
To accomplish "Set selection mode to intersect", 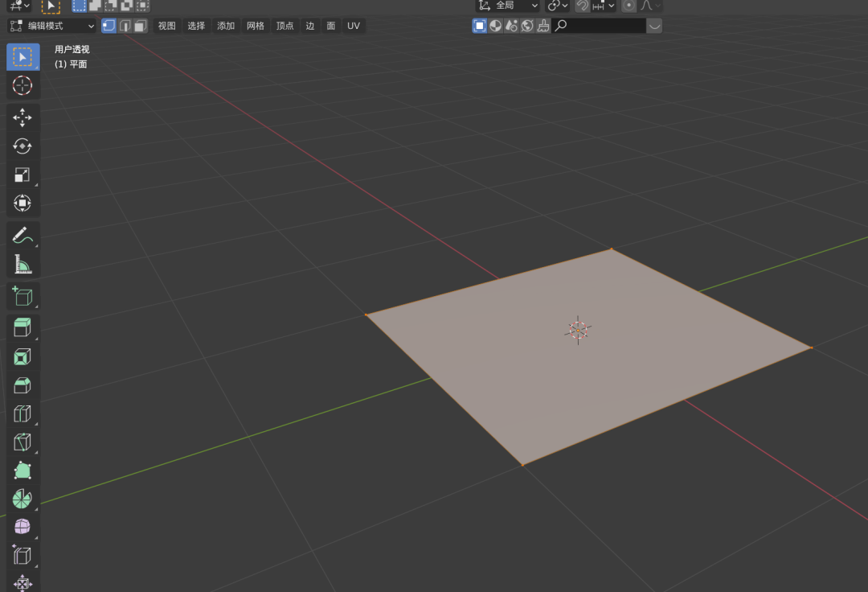I will click(142, 6).
